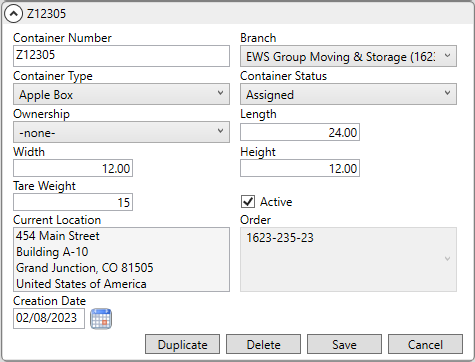
Task: Click the Creation Date field 02/08/2023
Action: [49, 318]
